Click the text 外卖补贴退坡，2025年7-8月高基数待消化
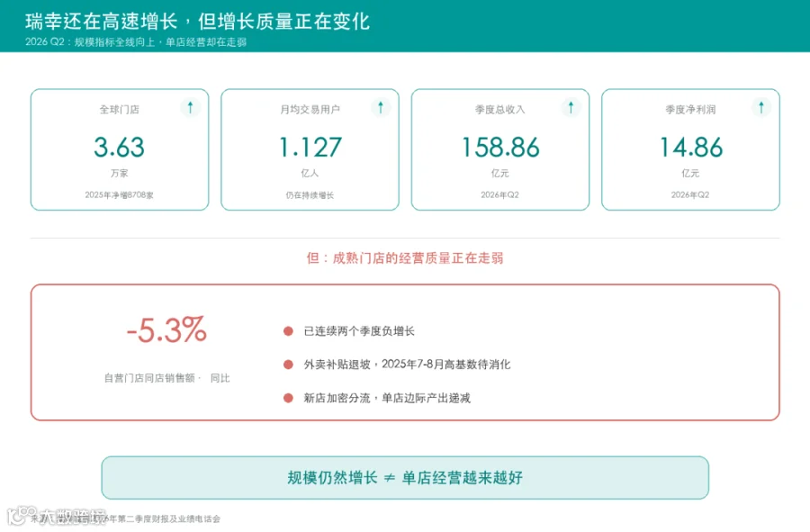The width and height of the screenshot is (810, 532). [407, 365]
